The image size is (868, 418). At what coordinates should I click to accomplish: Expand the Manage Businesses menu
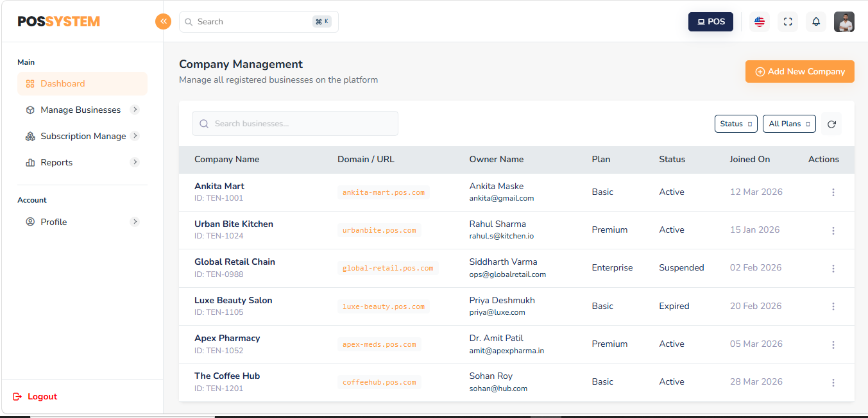point(80,110)
